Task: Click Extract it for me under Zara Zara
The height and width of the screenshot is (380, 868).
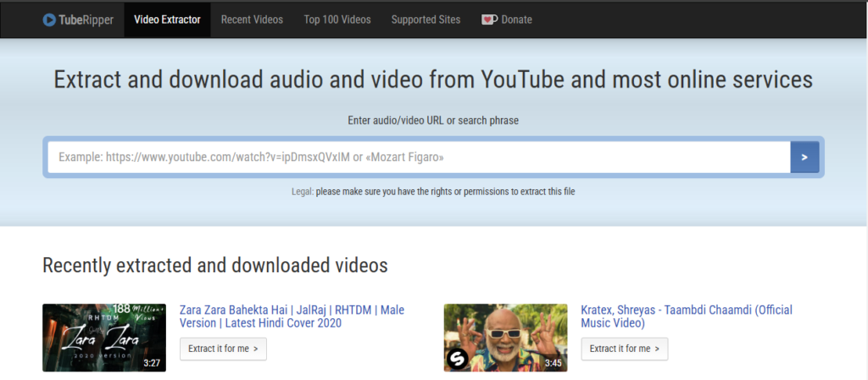Action: (x=223, y=349)
